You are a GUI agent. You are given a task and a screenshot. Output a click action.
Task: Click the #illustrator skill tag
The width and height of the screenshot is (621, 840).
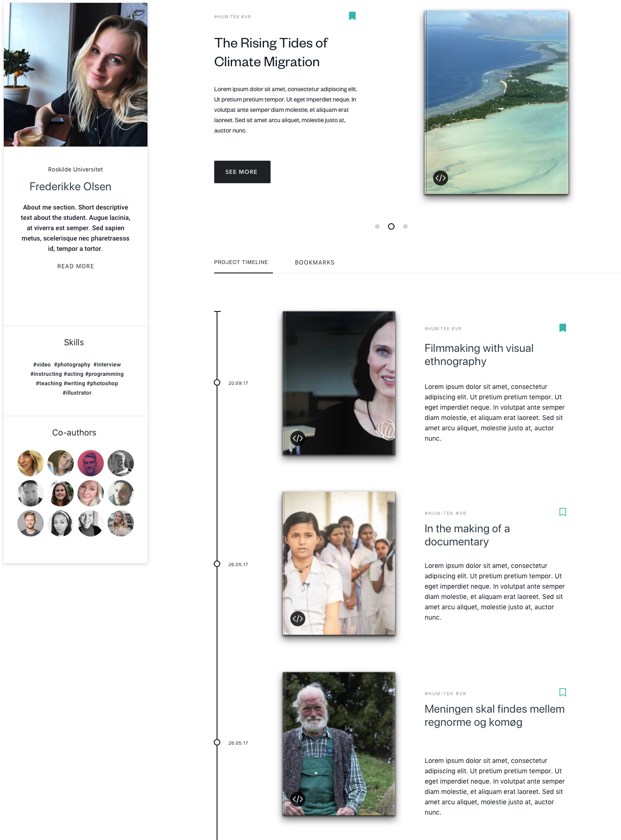coord(77,393)
